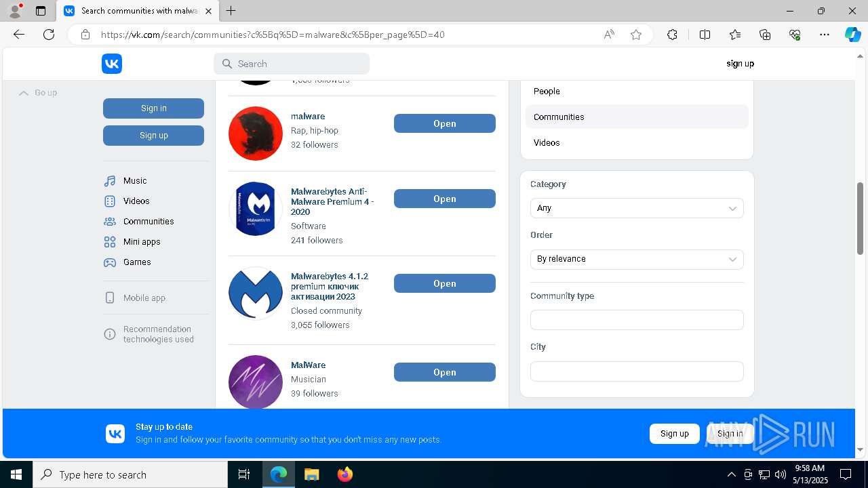
Task: Click the Windows taskbar search box
Action: (130, 474)
